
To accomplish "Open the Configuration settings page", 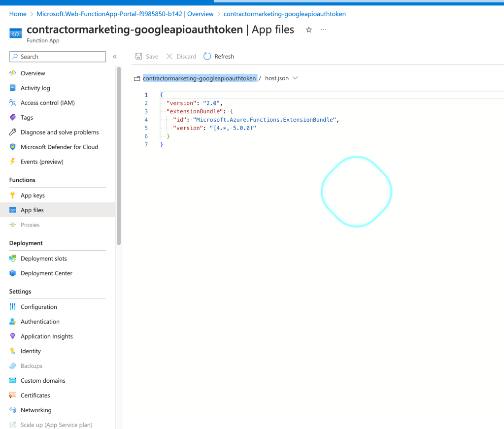I will coord(39,307).
